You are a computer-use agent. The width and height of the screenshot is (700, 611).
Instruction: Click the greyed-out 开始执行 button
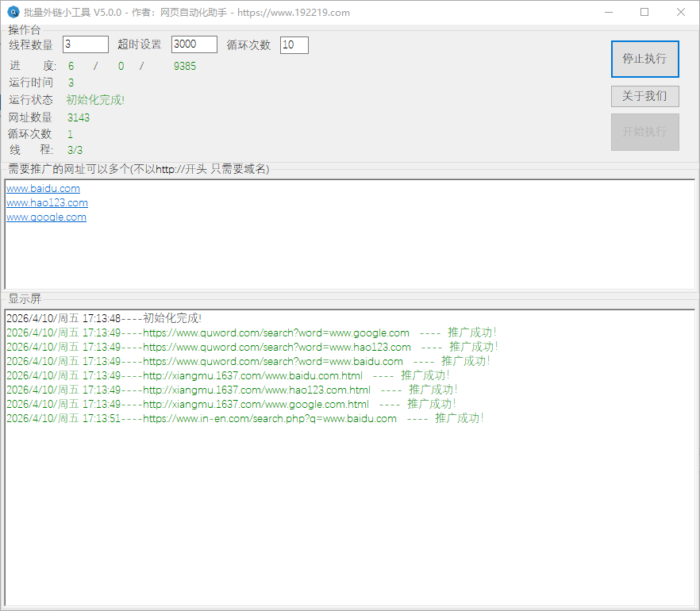coord(644,132)
